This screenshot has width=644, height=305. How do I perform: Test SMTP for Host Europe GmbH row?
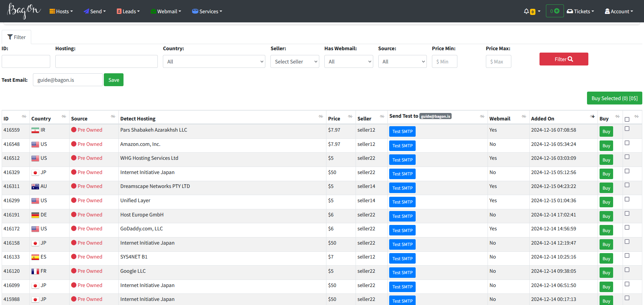click(402, 216)
